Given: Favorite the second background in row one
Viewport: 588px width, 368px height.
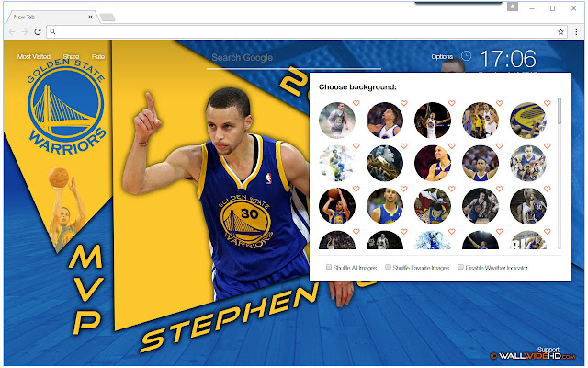Looking at the screenshot, I should (404, 103).
